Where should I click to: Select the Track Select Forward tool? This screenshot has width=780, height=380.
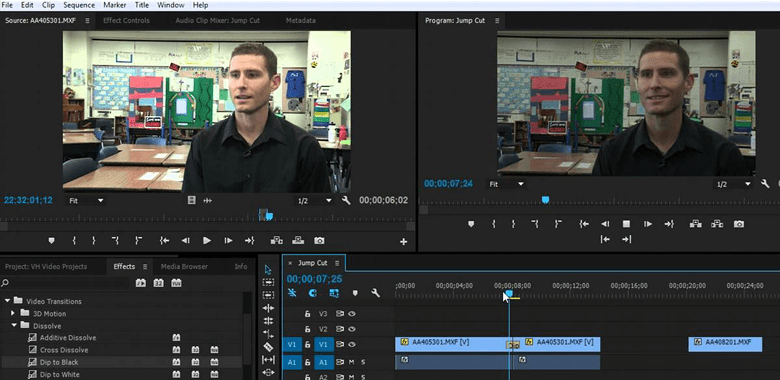[268, 282]
